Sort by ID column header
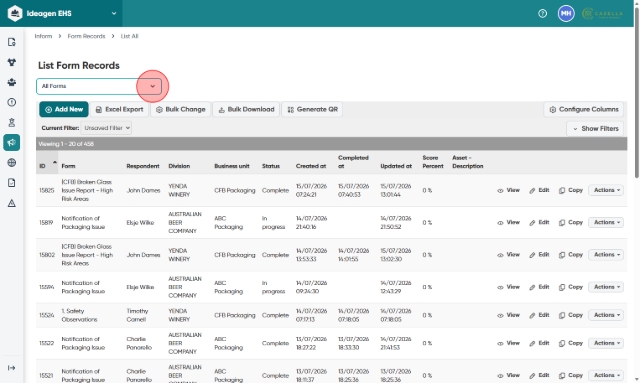The image size is (640, 383). pos(42,166)
